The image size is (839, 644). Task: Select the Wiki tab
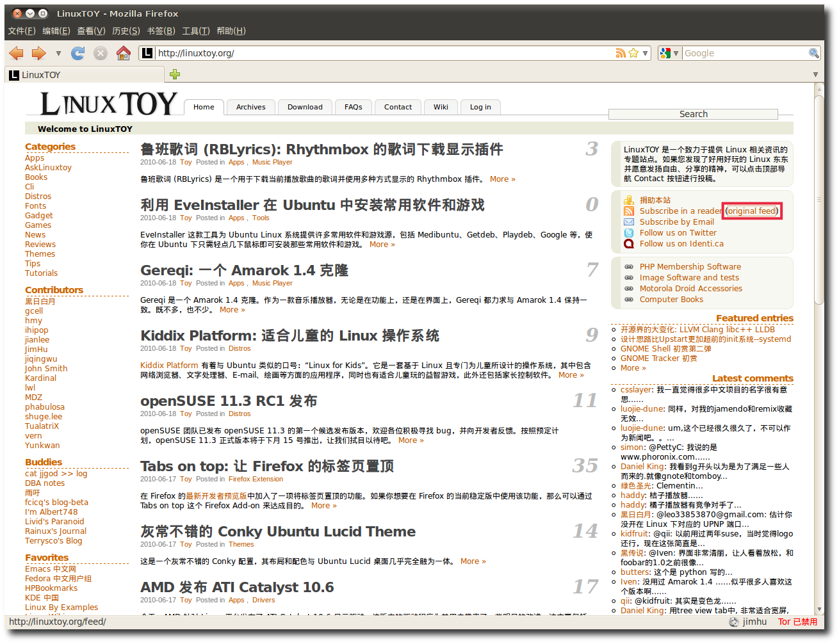click(x=441, y=107)
